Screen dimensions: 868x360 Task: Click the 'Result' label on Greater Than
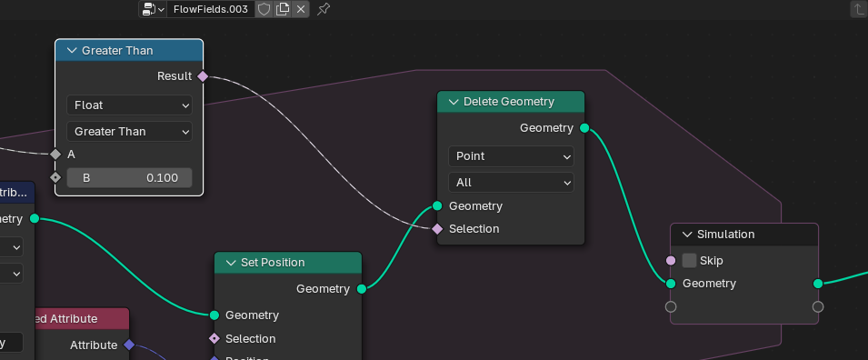coord(175,76)
